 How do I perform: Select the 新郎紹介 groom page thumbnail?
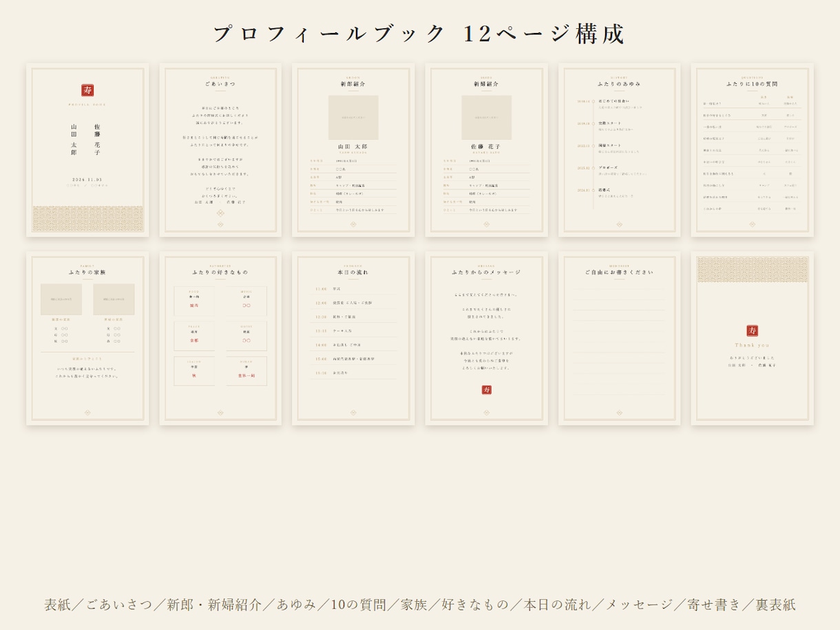353,150
